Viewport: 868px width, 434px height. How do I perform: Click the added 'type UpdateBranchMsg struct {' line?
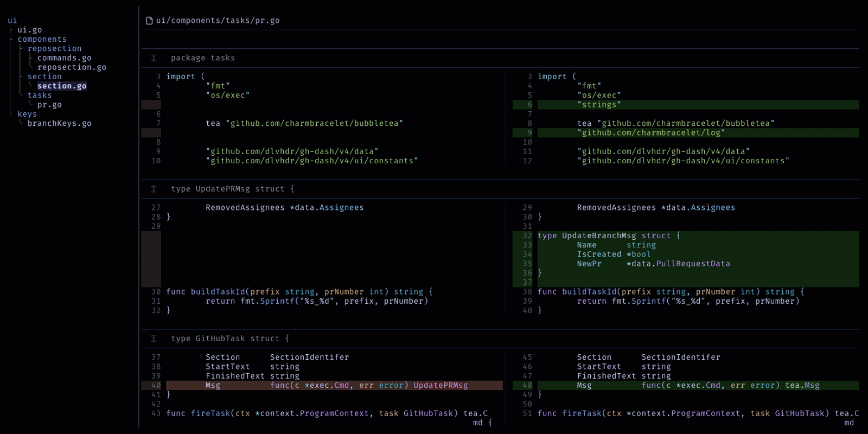(x=686, y=235)
